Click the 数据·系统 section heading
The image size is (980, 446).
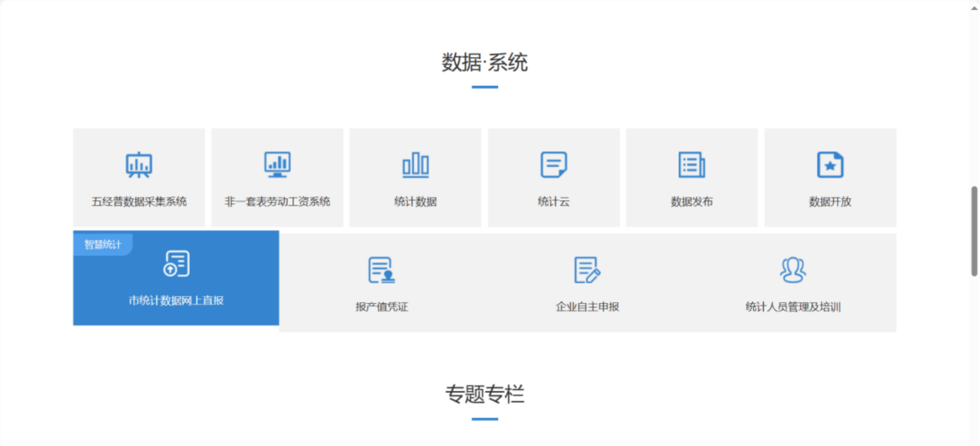point(485,62)
